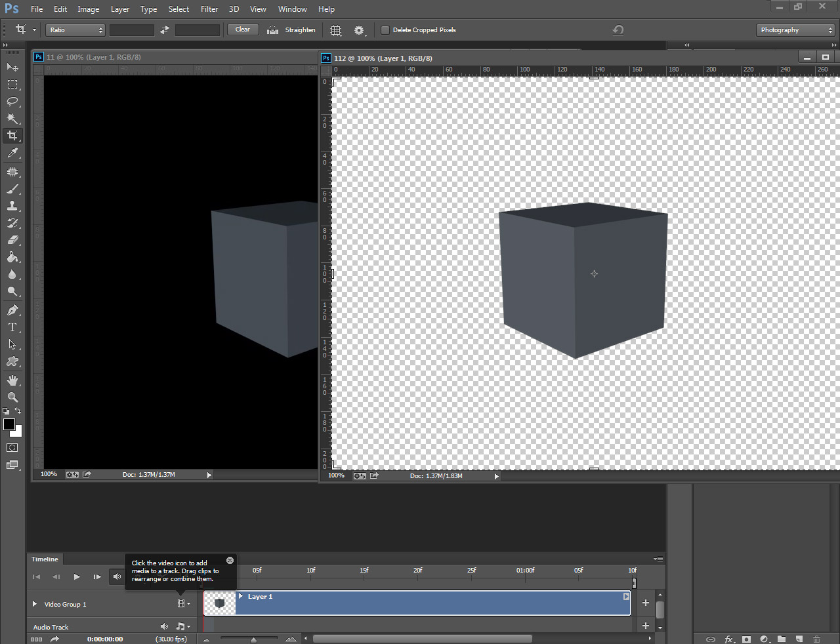Select the Eyedropper tool
This screenshot has width=840, height=644.
tap(12, 153)
